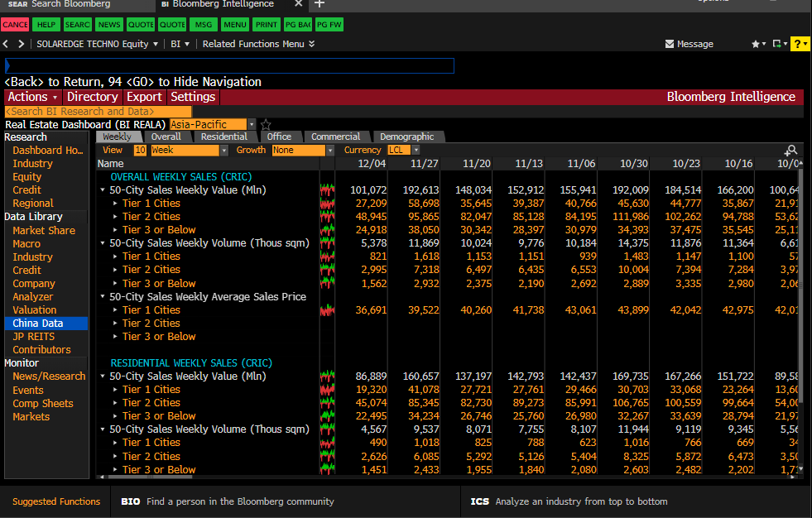This screenshot has width=812, height=518.
Task: Open the Currency LCL dropdown
Action: 416,151
